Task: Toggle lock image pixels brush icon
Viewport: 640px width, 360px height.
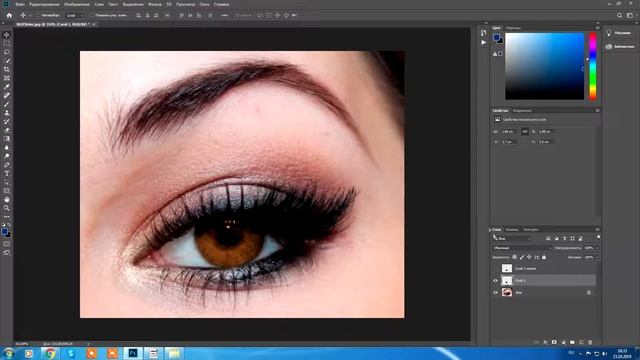Action: [522, 257]
